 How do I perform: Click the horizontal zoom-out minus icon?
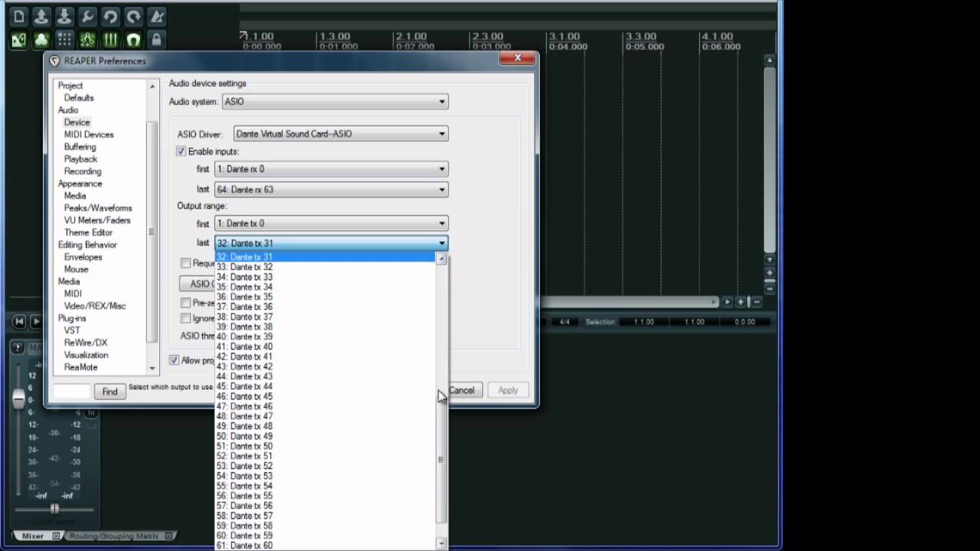coord(756,302)
